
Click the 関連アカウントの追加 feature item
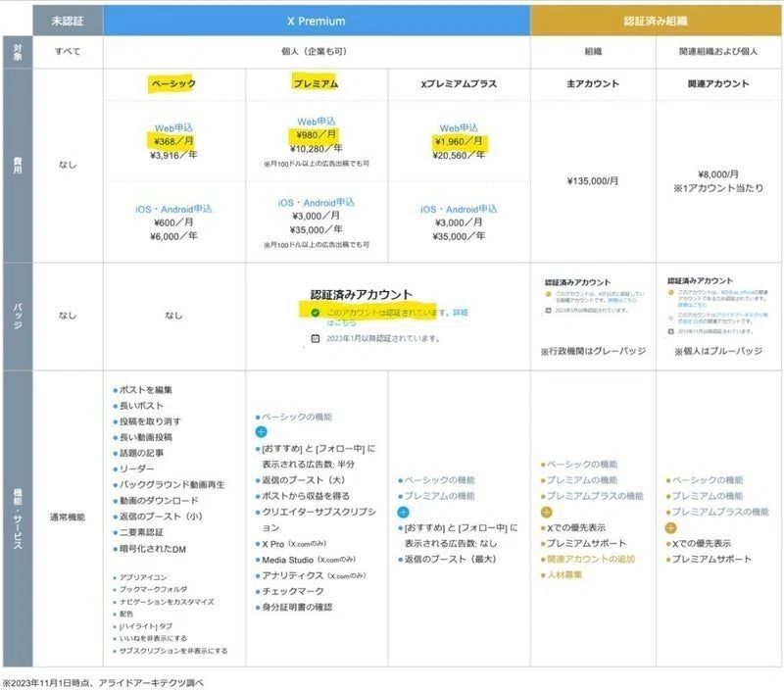pyautogui.click(x=591, y=559)
